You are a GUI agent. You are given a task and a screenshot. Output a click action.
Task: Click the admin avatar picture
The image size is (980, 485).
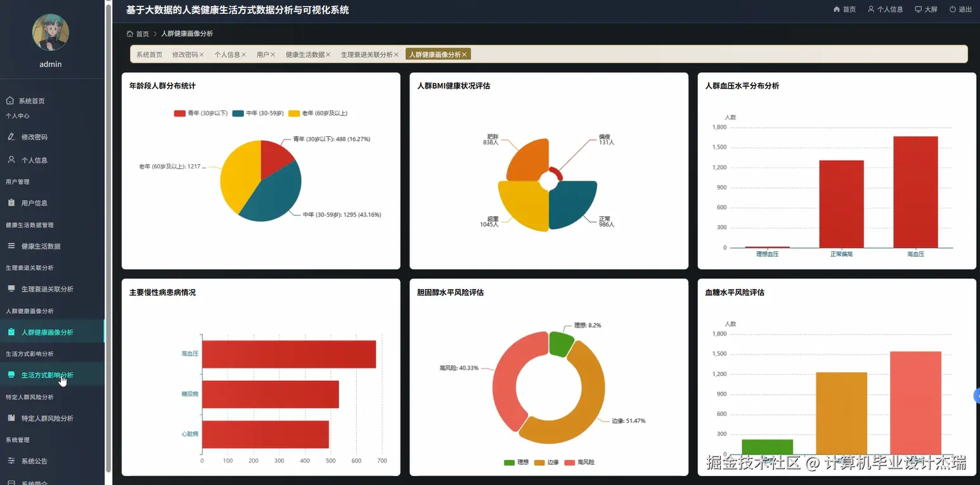(x=51, y=32)
